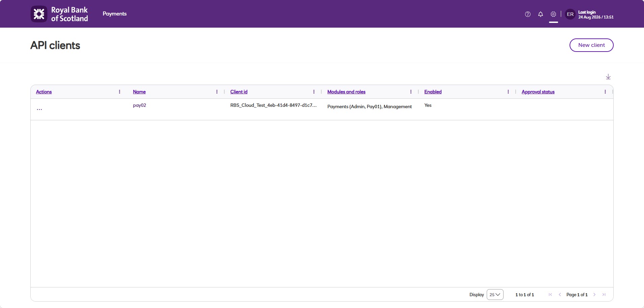644x308 pixels.
Task: Open Approval status column options menu
Action: tap(605, 92)
